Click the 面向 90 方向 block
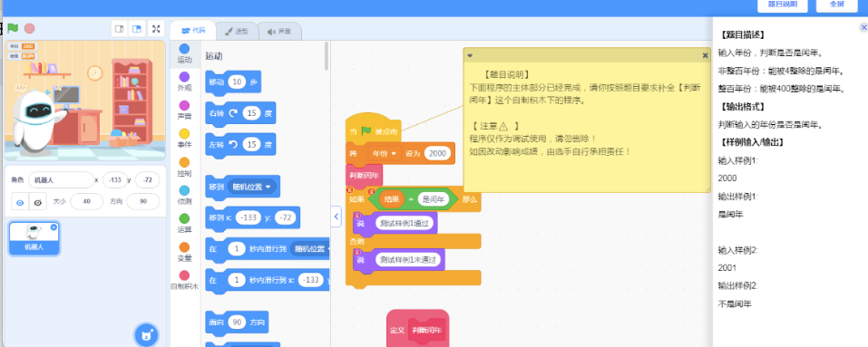Viewport: 868px width, 347px height. [237, 323]
